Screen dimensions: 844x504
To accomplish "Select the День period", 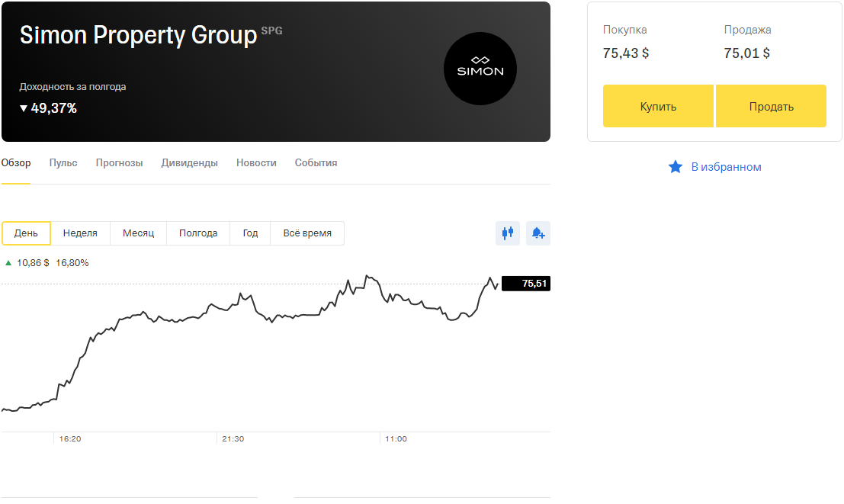I will (x=26, y=233).
